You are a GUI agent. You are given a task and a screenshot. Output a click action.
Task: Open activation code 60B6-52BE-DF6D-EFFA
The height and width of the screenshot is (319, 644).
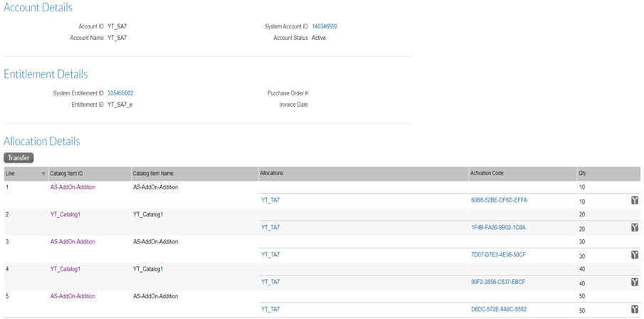tap(499, 201)
